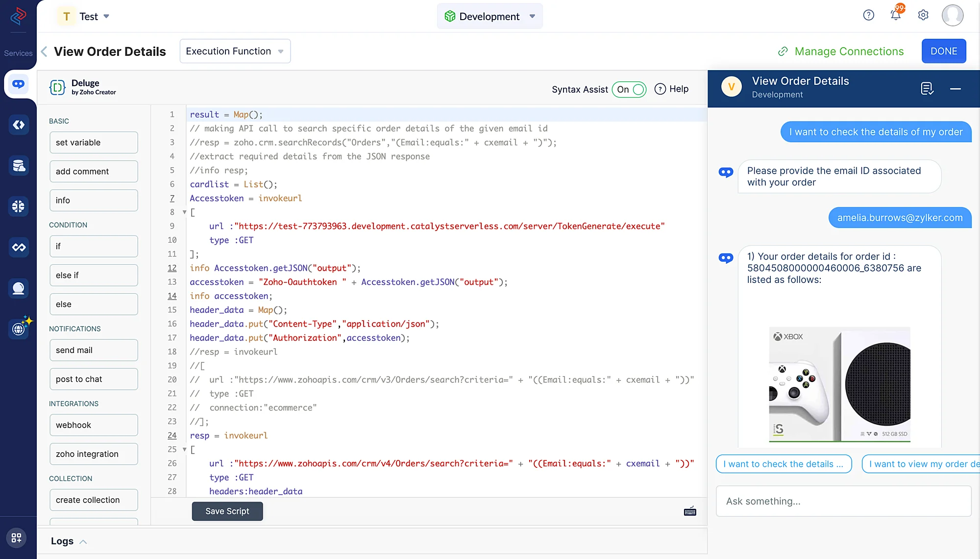Open the settings gear icon
Viewport: 980px width, 559px height.
(x=923, y=15)
